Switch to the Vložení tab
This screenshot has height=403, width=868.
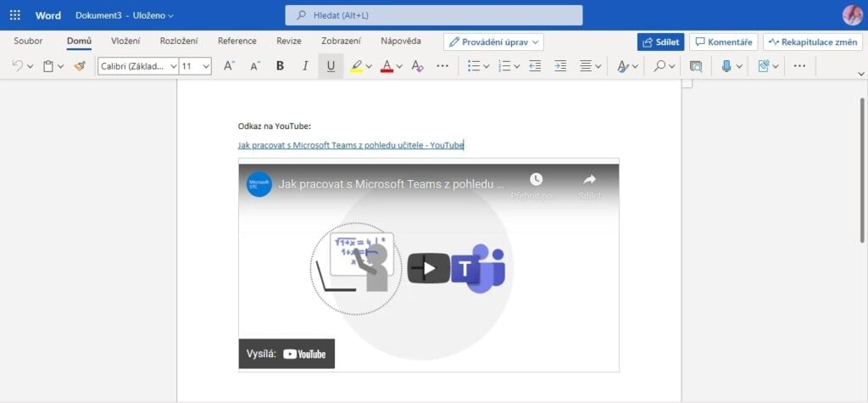125,41
